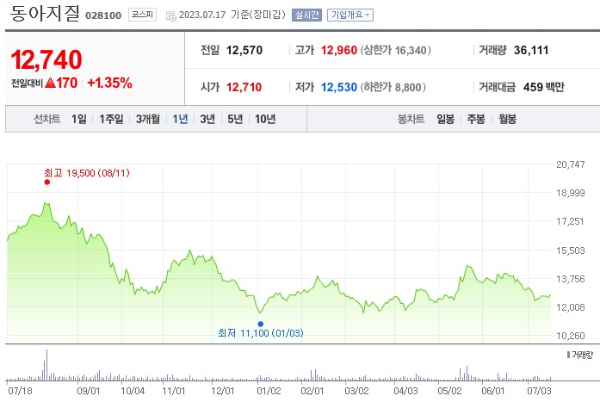Viewport: 600px width, 411px height.
Task: Click the 선차트 label
Action: [x=47, y=119]
